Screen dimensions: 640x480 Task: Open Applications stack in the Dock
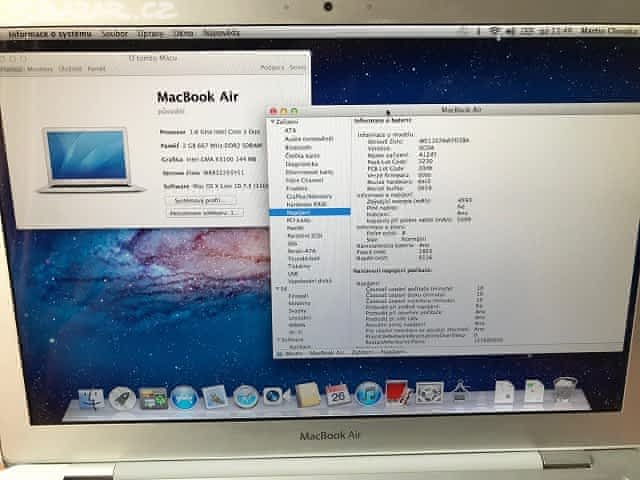(460, 391)
